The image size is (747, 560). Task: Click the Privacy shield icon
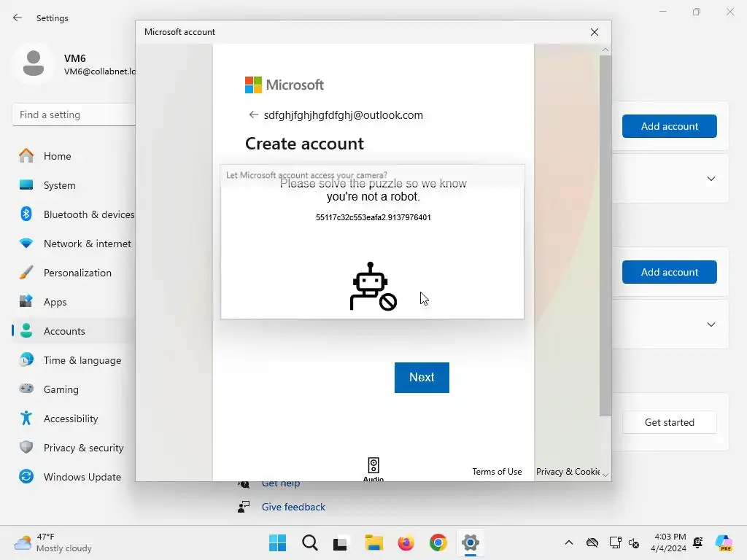click(x=26, y=447)
